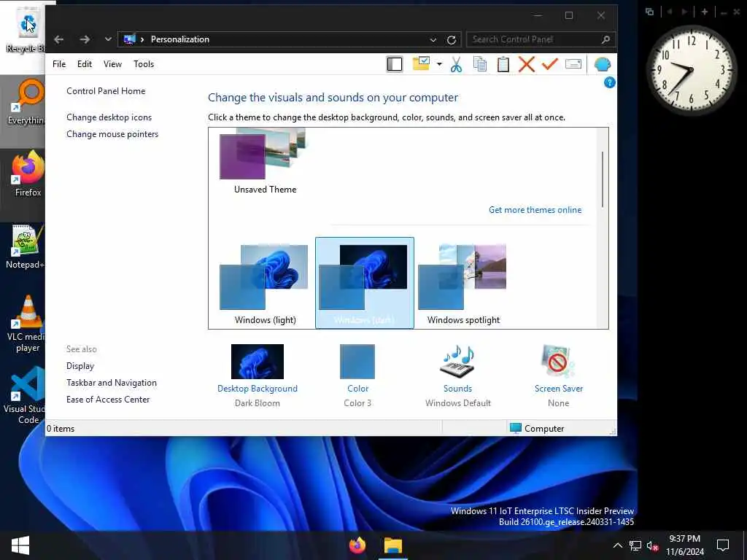Click the red X Delete icon
This screenshot has height=560, width=747.
527,64
